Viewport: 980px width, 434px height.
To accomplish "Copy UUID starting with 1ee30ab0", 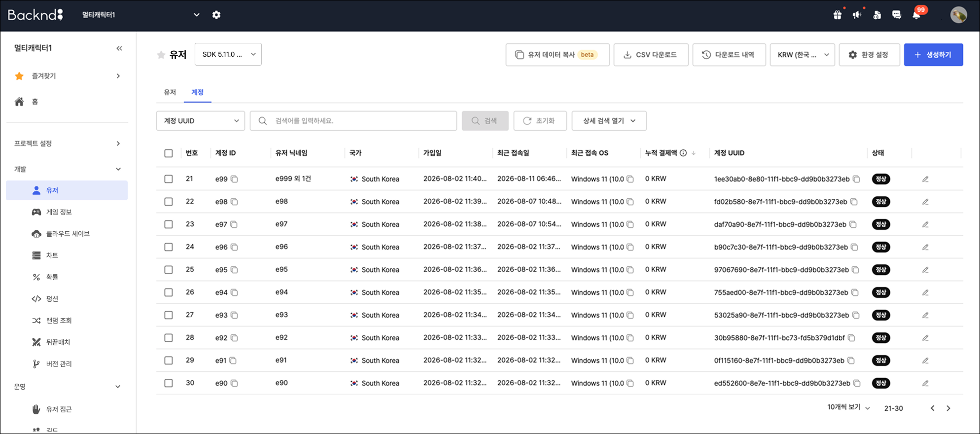I will [x=856, y=179].
